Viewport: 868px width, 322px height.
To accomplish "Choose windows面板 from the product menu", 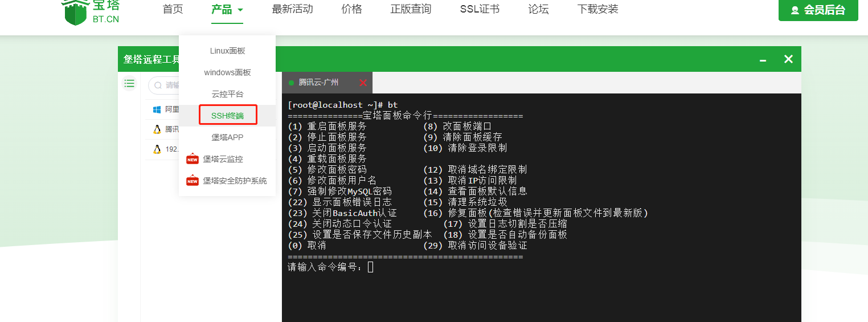I will tap(227, 72).
